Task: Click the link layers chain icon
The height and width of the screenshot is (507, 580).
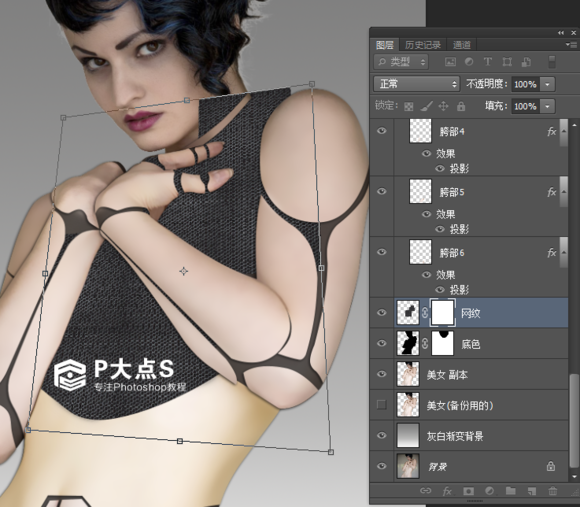Action: coord(426,491)
